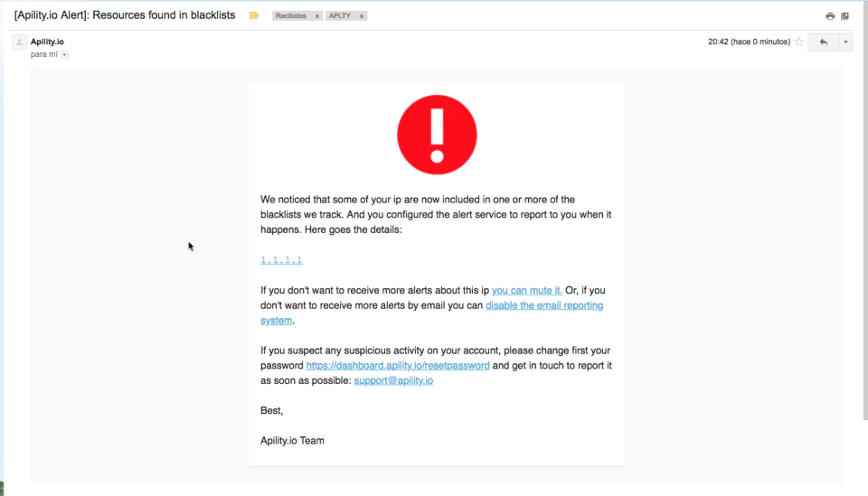This screenshot has width=868, height=496.
Task: Click the Apility.io sender name
Action: (47, 42)
